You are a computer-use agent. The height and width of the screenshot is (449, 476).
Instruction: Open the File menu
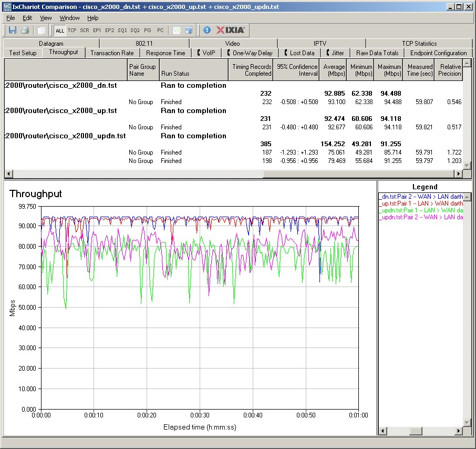point(11,18)
